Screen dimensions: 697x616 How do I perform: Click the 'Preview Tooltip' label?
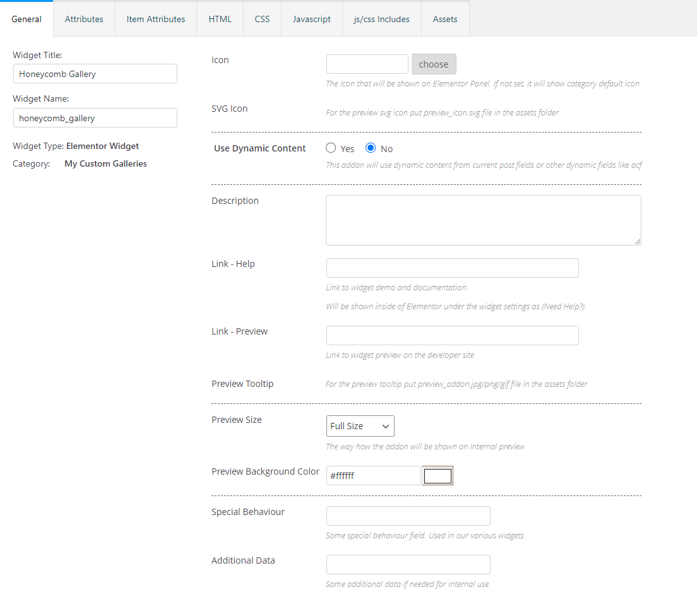tap(242, 384)
